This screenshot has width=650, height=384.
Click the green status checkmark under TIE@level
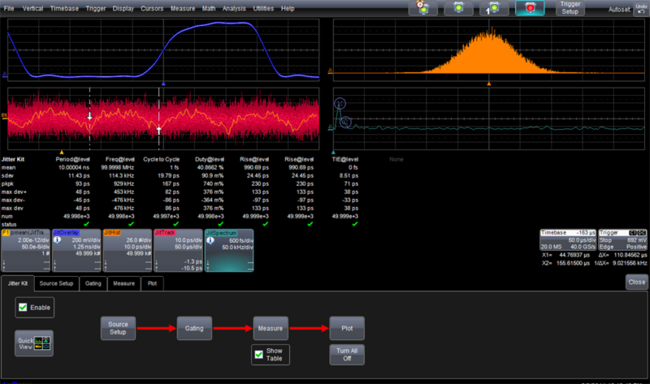pyautogui.click(x=355, y=224)
